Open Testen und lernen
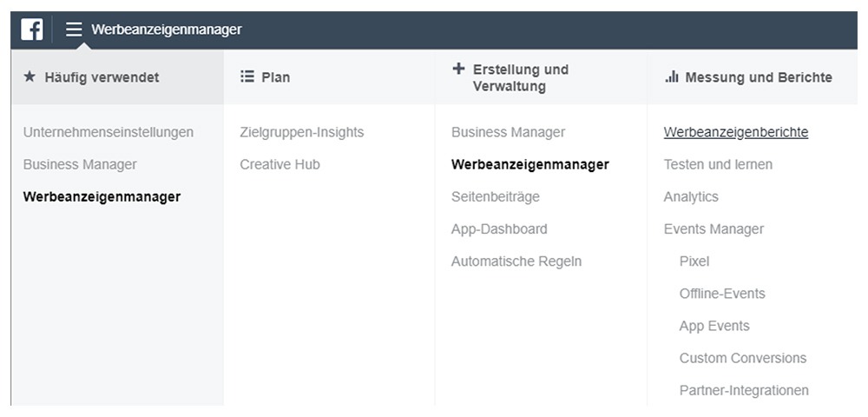Image resolution: width=868 pixels, height=417 pixels. pyautogui.click(x=718, y=164)
